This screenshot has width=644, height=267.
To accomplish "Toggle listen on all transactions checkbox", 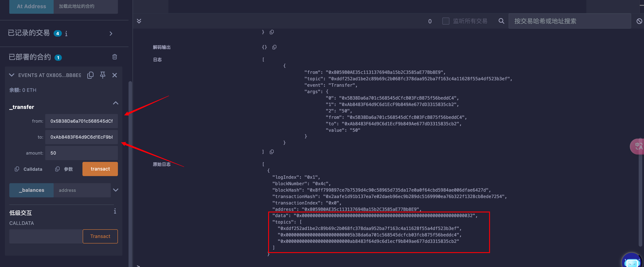I will click(x=445, y=21).
